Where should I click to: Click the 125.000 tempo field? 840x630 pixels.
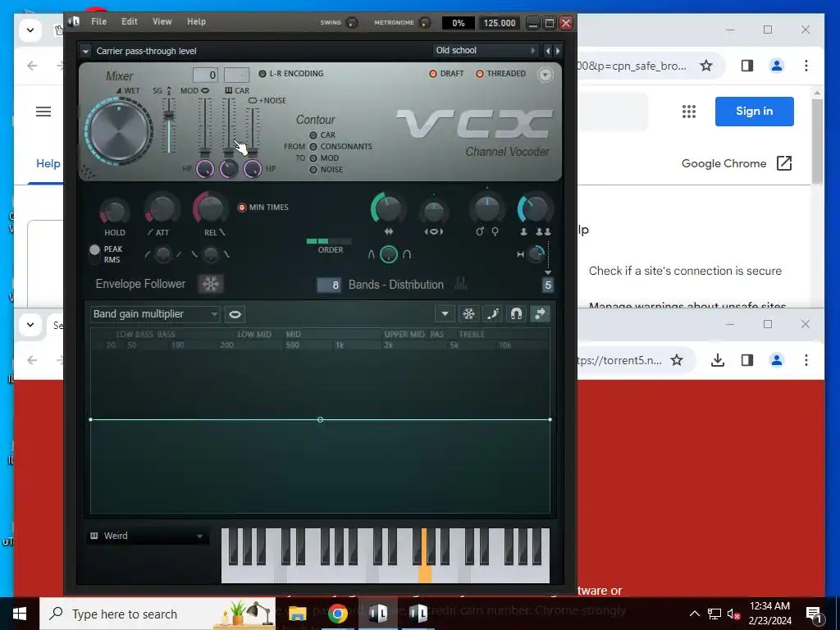[x=500, y=23]
